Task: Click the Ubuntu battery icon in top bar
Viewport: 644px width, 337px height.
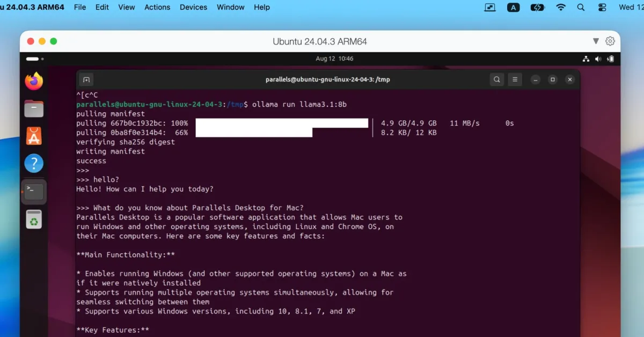Action: click(611, 58)
